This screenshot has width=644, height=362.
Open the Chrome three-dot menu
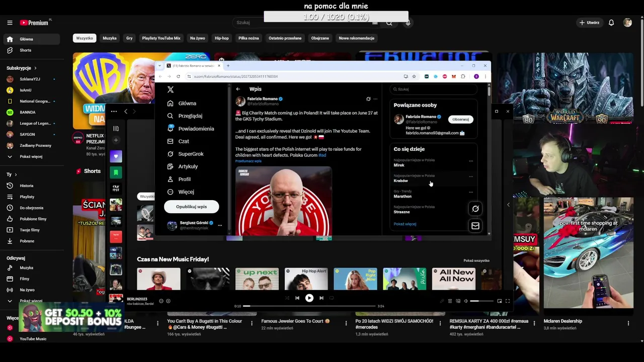[486, 76]
